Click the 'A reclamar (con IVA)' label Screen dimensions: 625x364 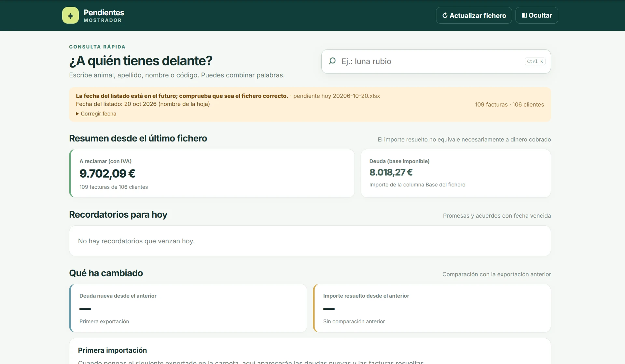coord(105,161)
